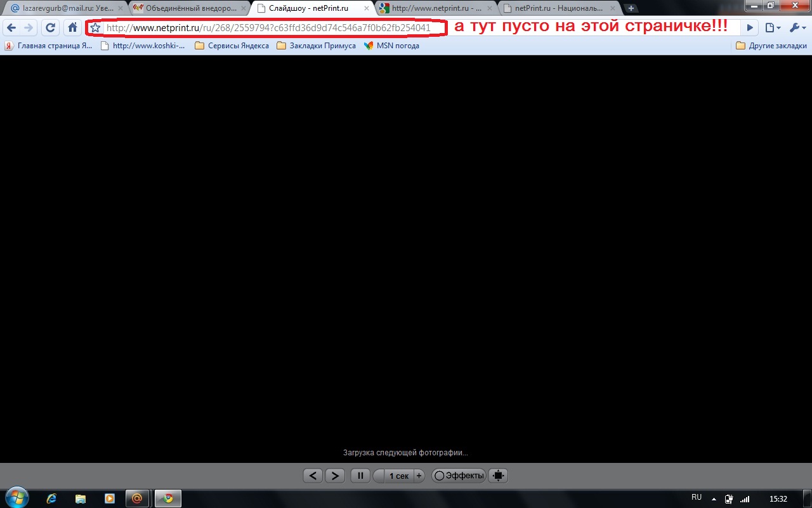Open the Windows Start menu
The image size is (812, 508).
[x=16, y=498]
